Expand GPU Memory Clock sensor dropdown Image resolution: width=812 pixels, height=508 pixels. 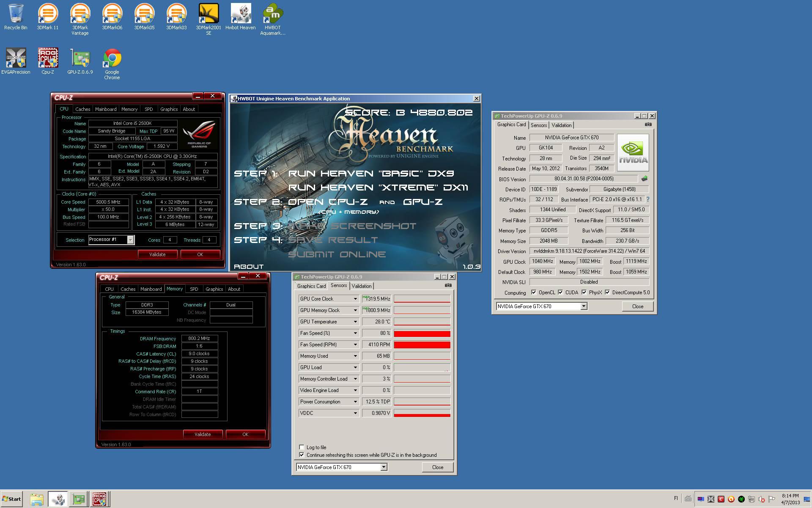(355, 310)
